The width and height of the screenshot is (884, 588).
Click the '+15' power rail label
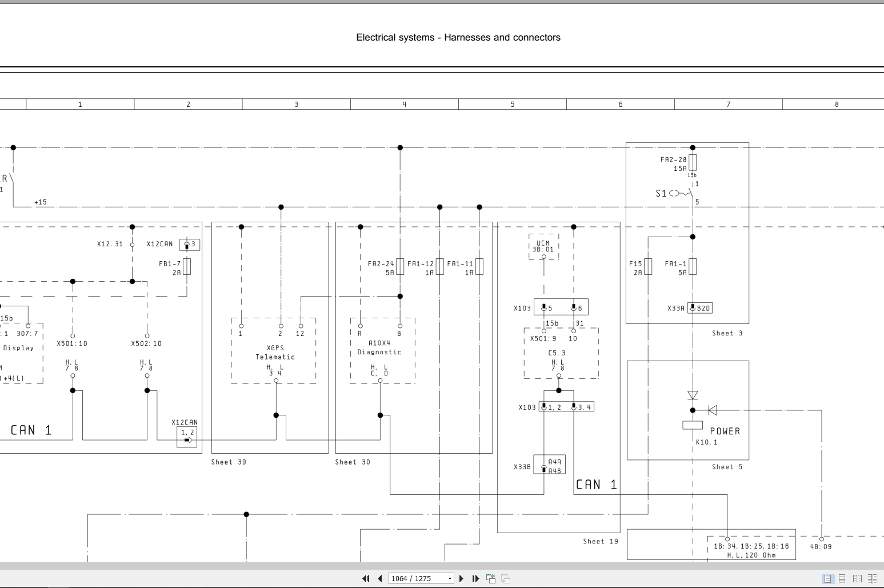(x=41, y=202)
